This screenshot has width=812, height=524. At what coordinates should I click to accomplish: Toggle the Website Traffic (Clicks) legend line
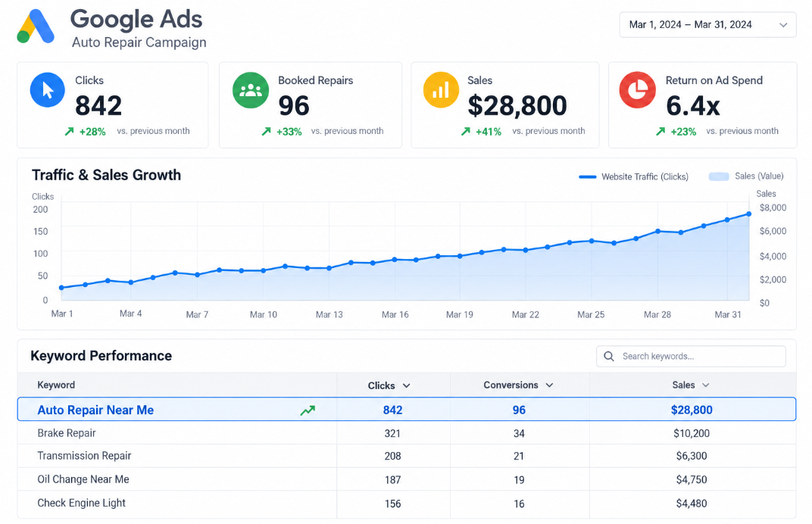pyautogui.click(x=587, y=177)
